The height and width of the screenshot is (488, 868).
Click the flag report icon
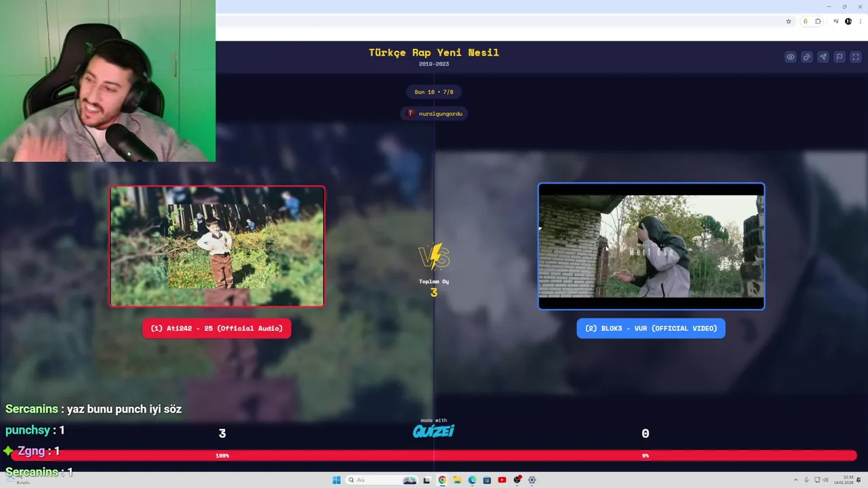tap(840, 57)
